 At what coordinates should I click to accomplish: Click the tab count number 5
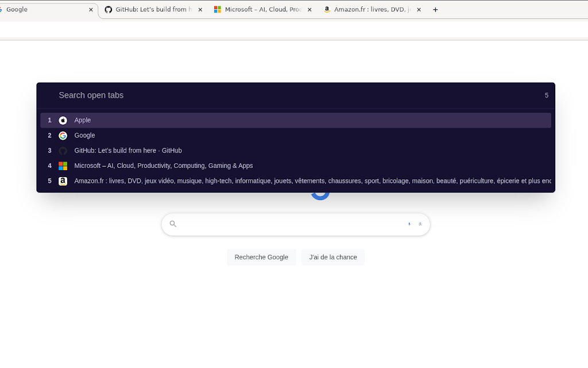pyautogui.click(x=547, y=95)
